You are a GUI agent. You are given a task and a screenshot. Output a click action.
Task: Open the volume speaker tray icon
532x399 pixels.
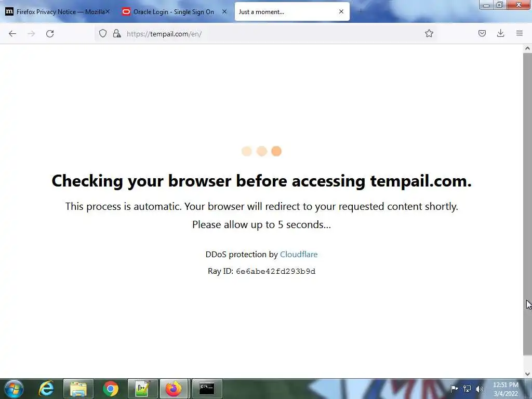point(479,389)
